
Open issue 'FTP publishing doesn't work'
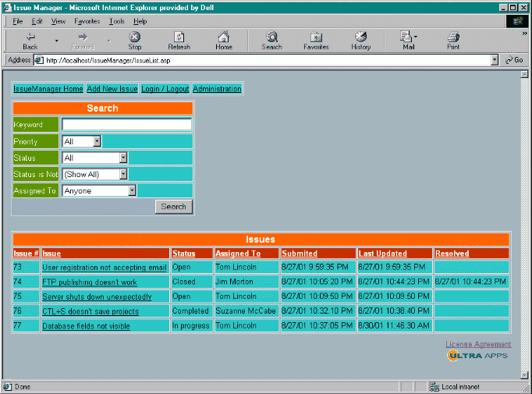(89, 282)
